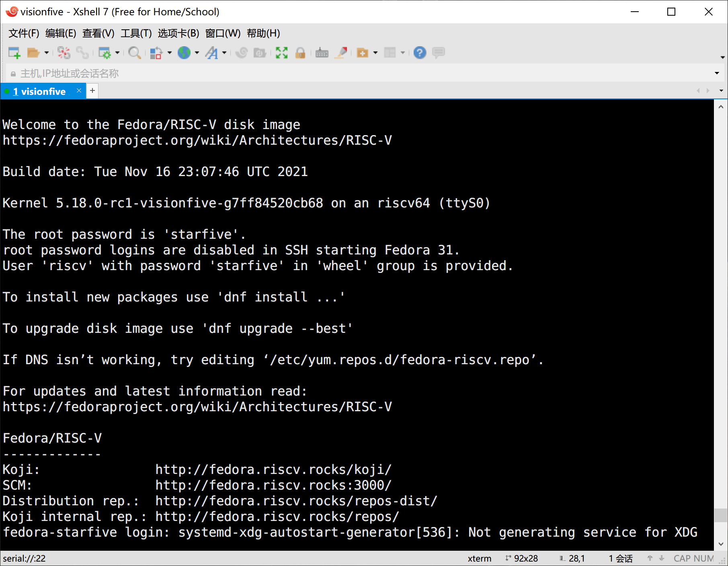Viewport: 728px width, 566px height.
Task: Open the toolbar overflow options arrow
Action: point(722,57)
